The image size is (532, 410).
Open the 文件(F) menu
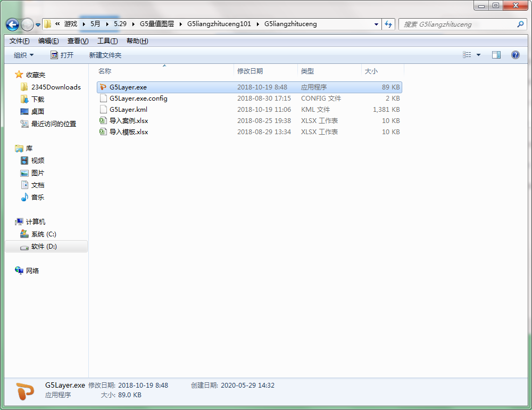click(19, 41)
